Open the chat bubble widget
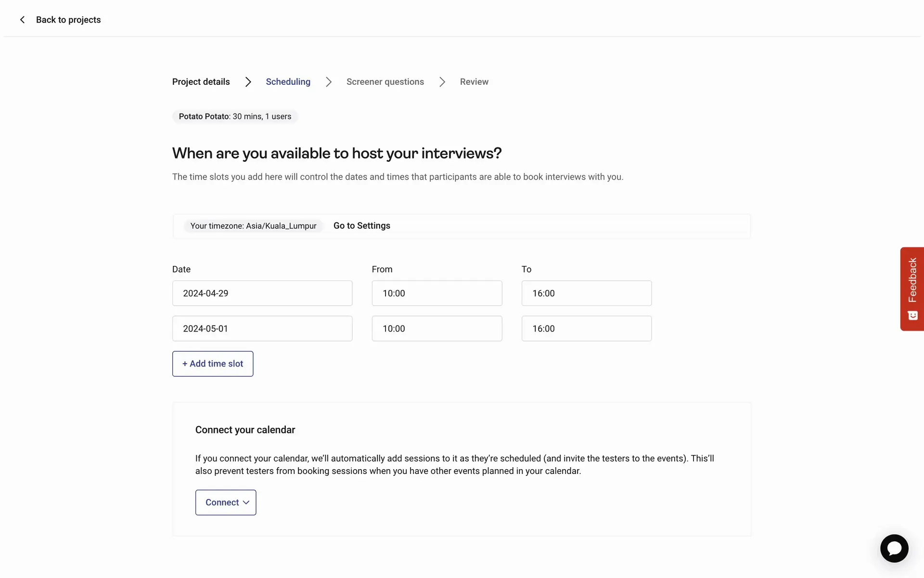 point(894,548)
